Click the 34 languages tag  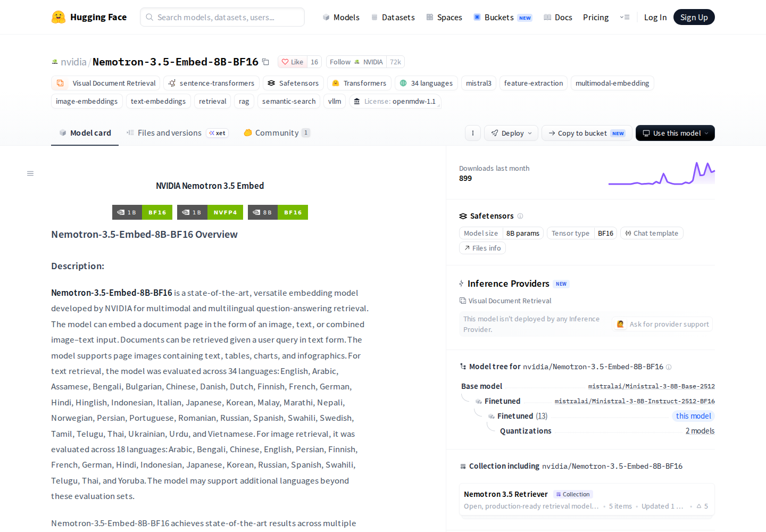pyautogui.click(x=426, y=84)
